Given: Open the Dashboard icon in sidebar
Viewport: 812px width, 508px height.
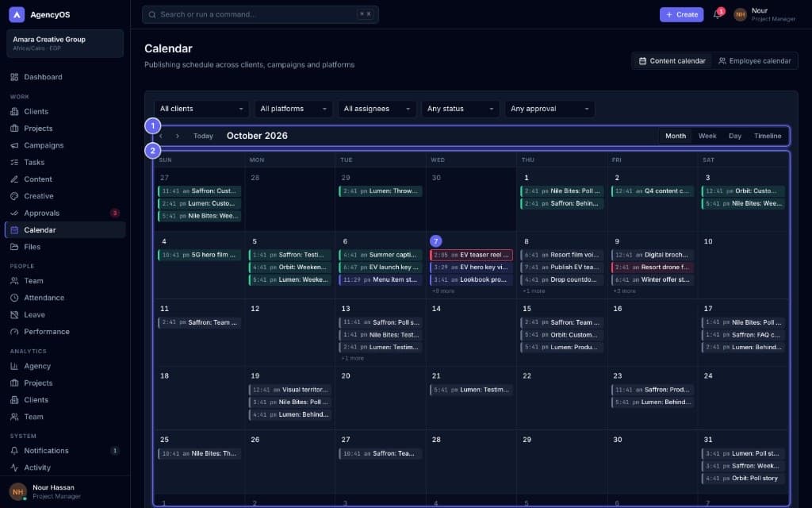Looking at the screenshot, I should click(x=14, y=77).
